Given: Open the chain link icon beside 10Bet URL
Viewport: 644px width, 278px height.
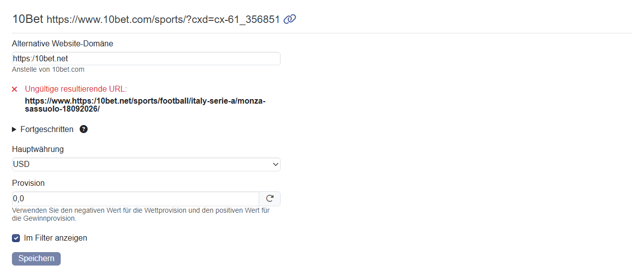Looking at the screenshot, I should (290, 19).
